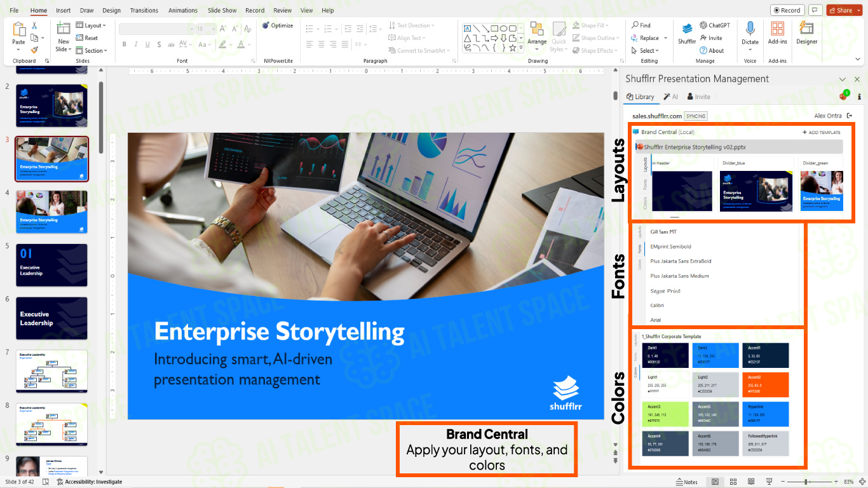868x488 pixels.
Task: Open Find in the Editing group
Action: (641, 25)
